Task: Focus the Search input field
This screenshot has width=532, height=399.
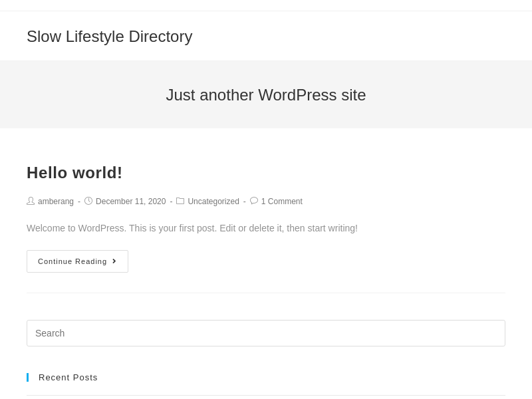Action: pyautogui.click(x=266, y=333)
